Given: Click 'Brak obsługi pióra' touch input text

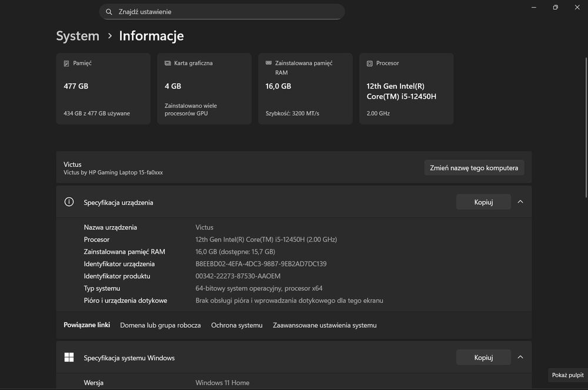Looking at the screenshot, I should point(289,301).
